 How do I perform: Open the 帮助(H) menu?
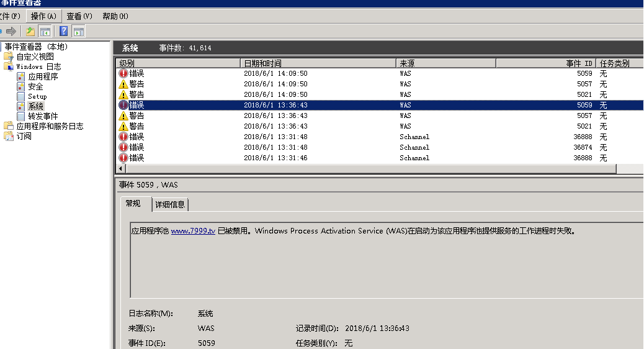(115, 16)
